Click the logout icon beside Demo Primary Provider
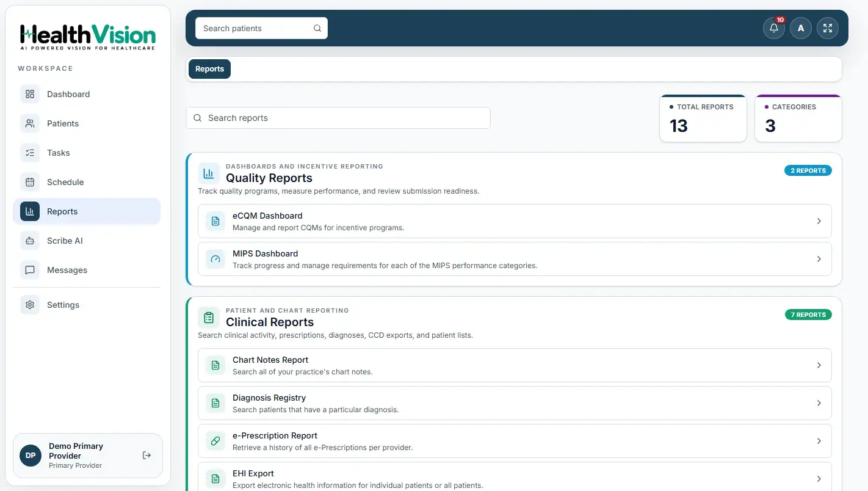The height and width of the screenshot is (491, 868). click(x=146, y=456)
